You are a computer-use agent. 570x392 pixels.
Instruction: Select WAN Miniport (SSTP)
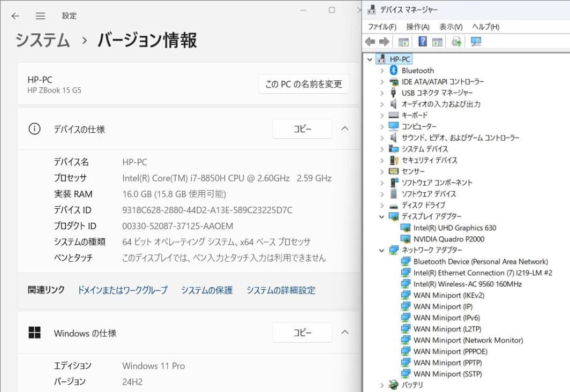tap(447, 374)
